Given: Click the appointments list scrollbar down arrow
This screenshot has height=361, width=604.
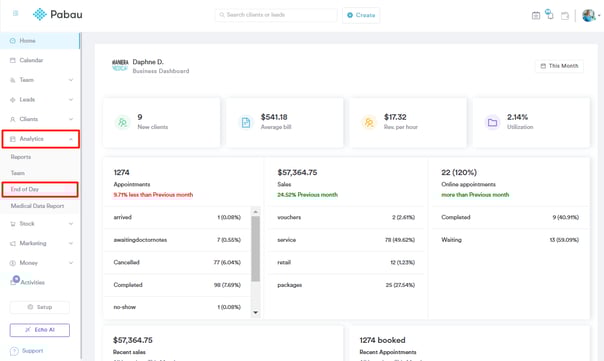Looking at the screenshot, I should pyautogui.click(x=255, y=312).
